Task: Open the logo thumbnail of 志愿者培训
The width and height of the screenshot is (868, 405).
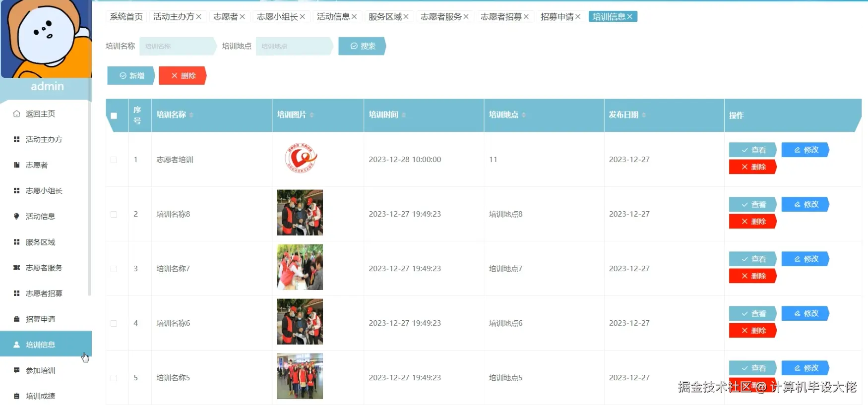Action: pyautogui.click(x=300, y=159)
